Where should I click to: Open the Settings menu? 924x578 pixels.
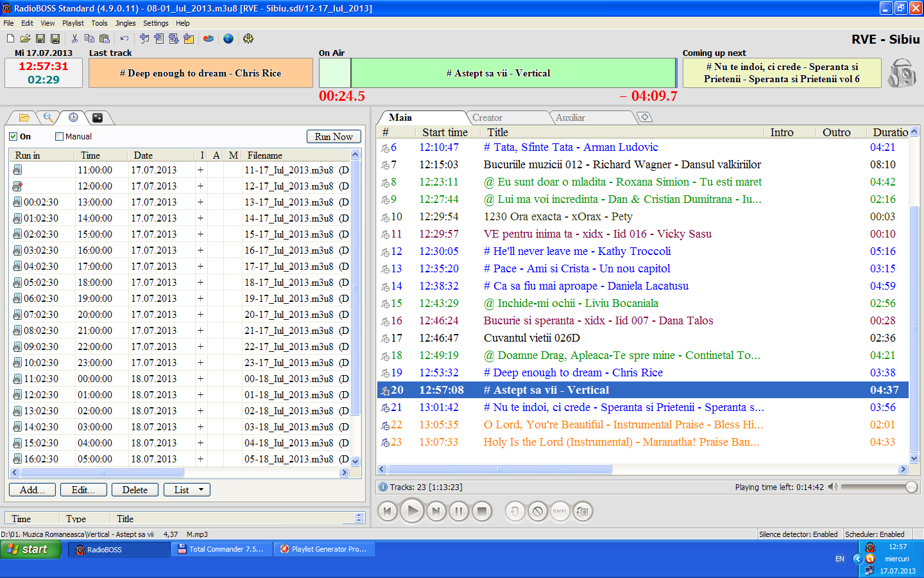point(156,23)
